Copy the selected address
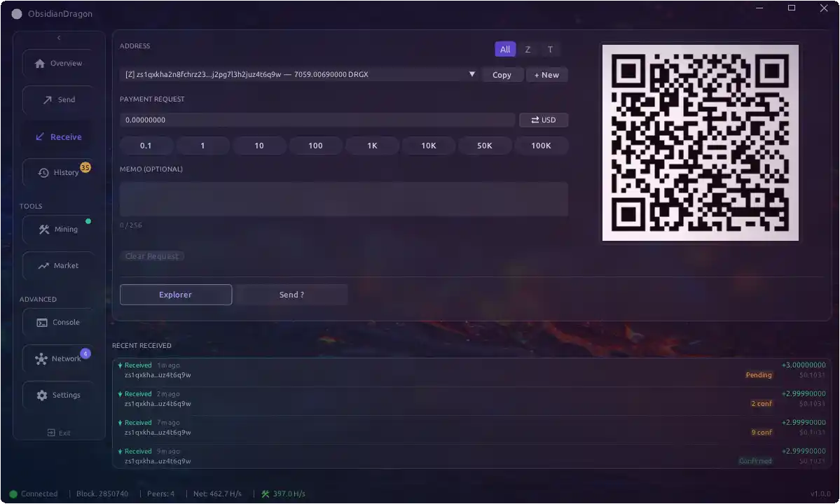The width and height of the screenshot is (840, 504). point(502,75)
